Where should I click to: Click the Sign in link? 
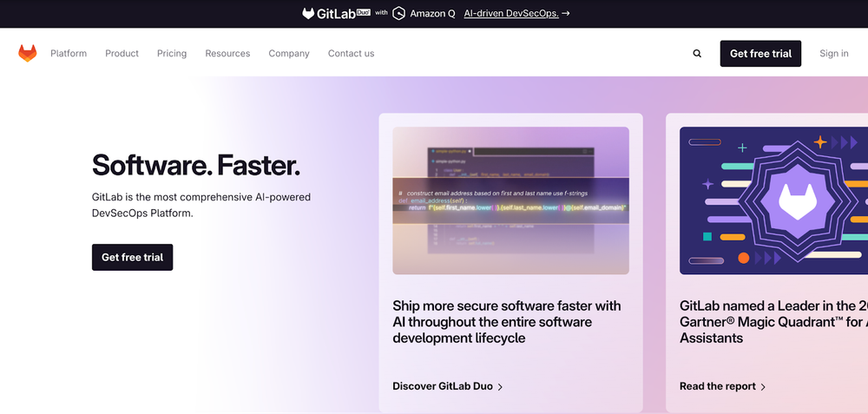(x=834, y=54)
